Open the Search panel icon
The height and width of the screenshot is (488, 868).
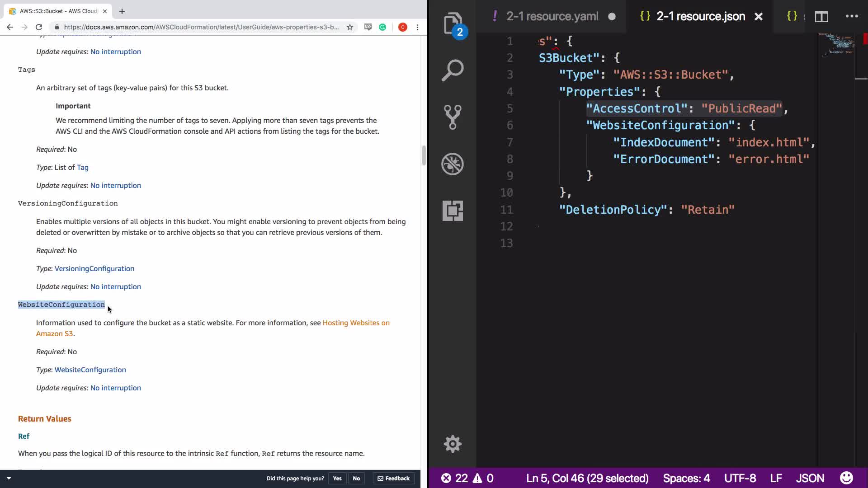[452, 70]
